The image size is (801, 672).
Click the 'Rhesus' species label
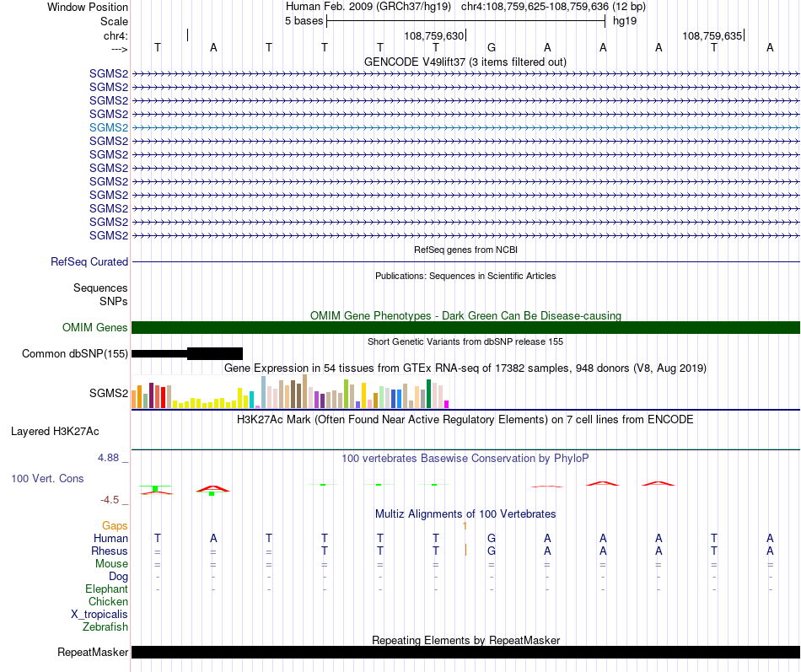(110, 551)
